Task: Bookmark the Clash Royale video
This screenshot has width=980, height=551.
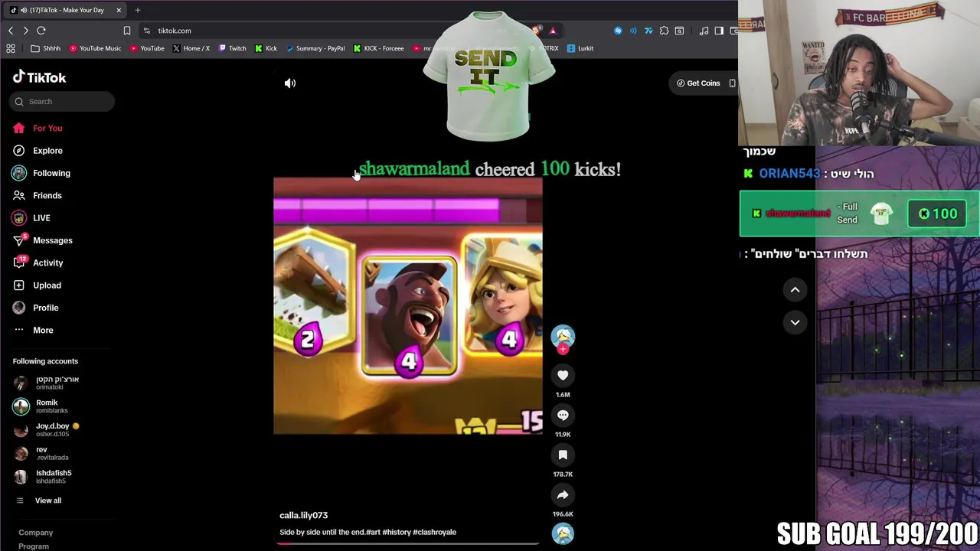Action: tap(563, 455)
